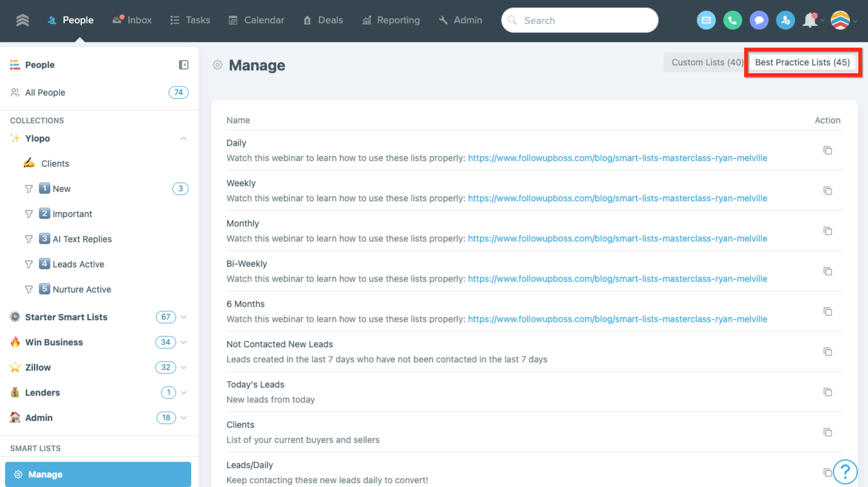Click the help question mark button
This screenshot has width=868, height=487.
coord(845,472)
